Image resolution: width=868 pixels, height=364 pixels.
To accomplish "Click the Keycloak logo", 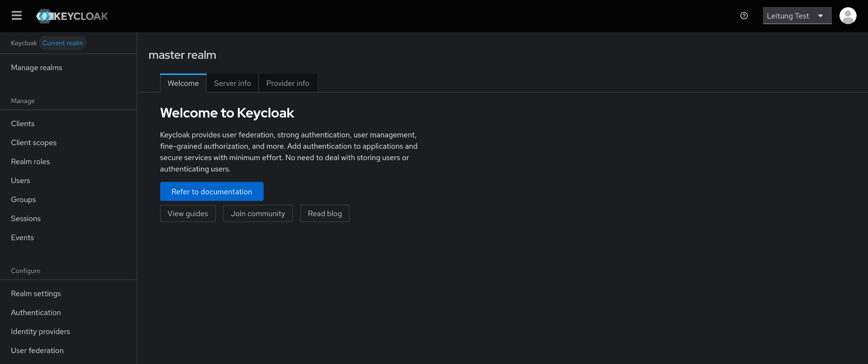I will coord(72,16).
